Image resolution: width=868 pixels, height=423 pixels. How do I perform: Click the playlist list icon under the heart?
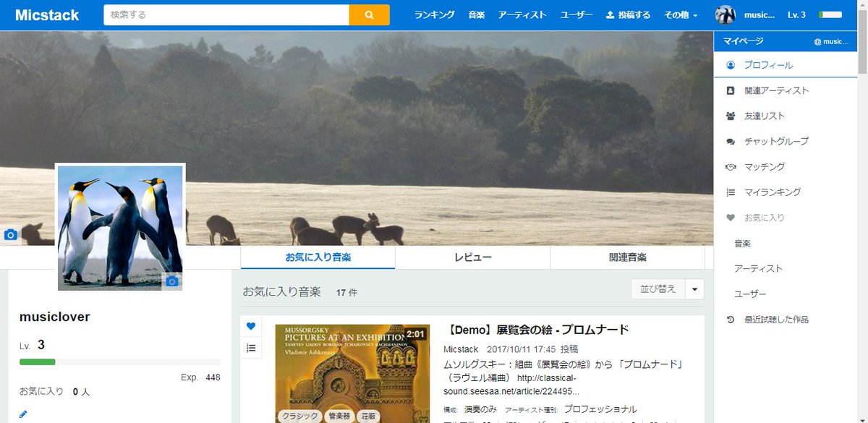pos(251,348)
